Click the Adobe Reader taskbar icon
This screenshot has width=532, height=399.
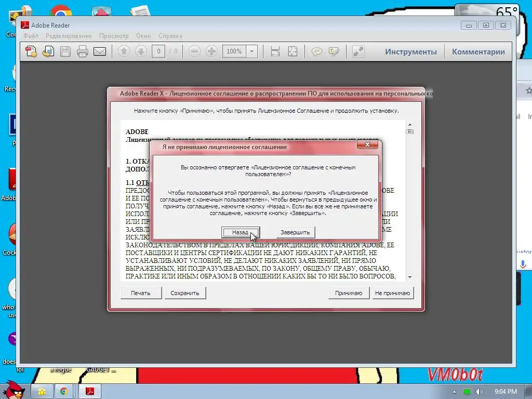pos(90,392)
